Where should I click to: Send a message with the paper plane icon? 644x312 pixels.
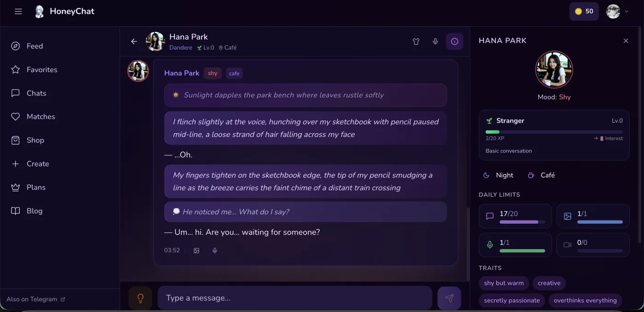click(x=449, y=298)
